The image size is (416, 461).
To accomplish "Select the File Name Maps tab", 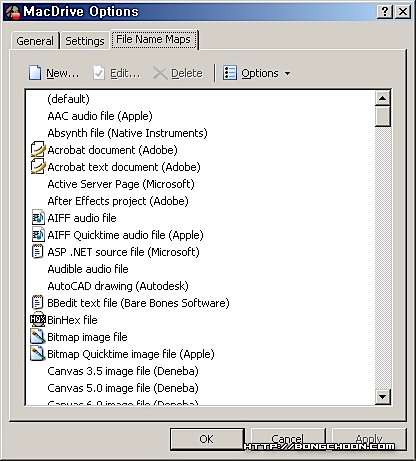I will pyautogui.click(x=153, y=39).
